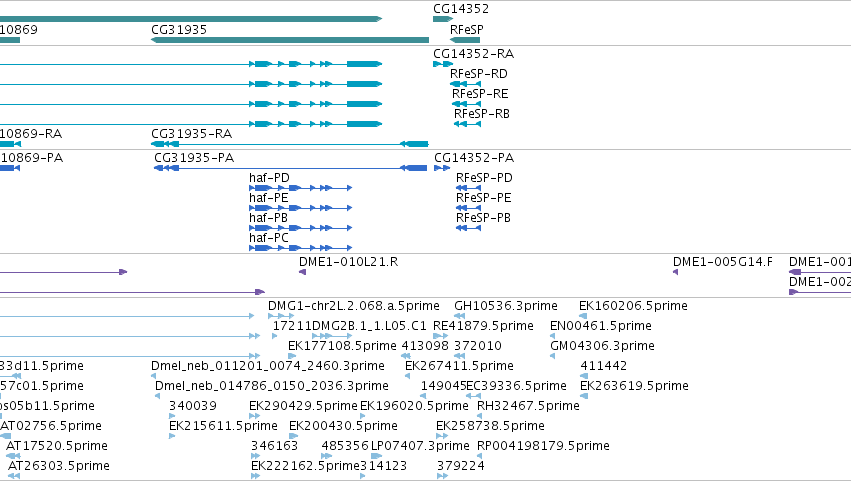
Task: Click EK267411.5prime EST label
Action: [459, 366]
